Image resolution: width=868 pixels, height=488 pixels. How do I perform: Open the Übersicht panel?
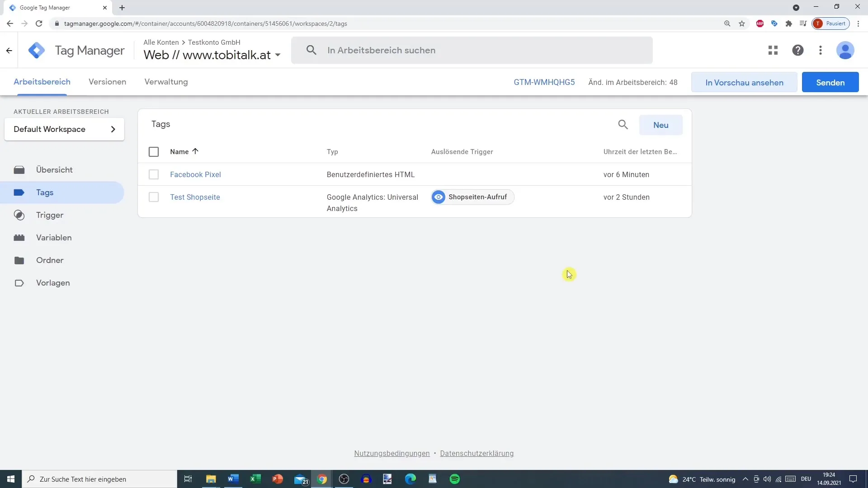point(54,170)
